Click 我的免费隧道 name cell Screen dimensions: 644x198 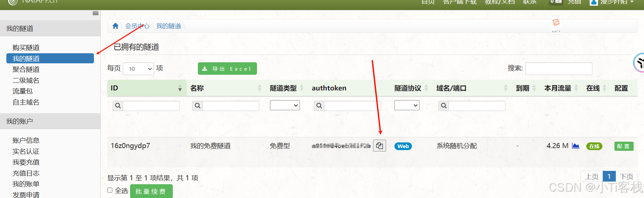(x=210, y=146)
